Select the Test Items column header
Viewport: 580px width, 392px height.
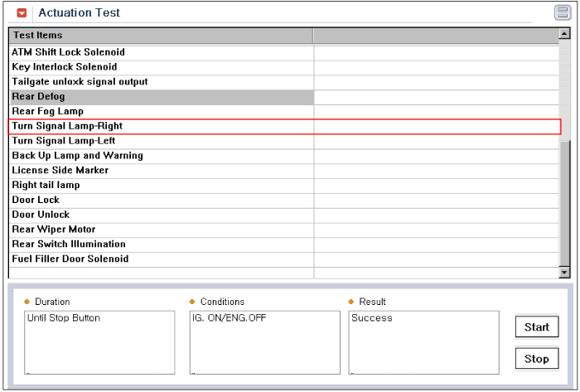(x=162, y=36)
